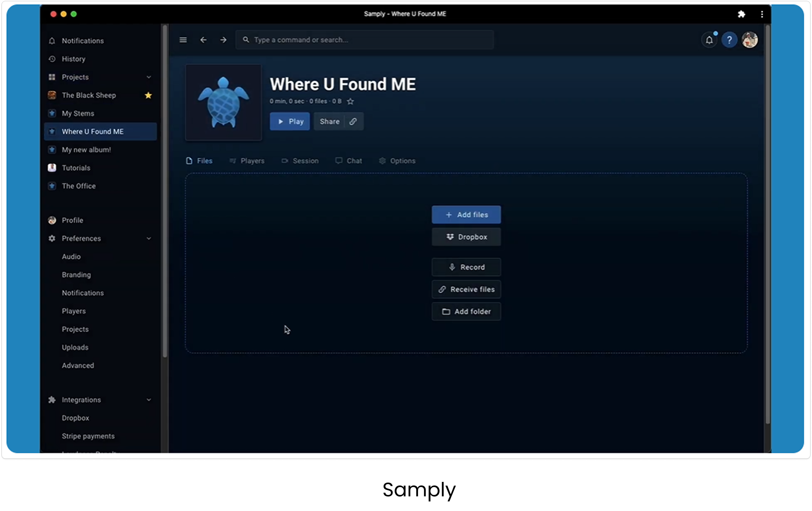Go forward with the right arrow icon
The image size is (812, 511).
223,40
